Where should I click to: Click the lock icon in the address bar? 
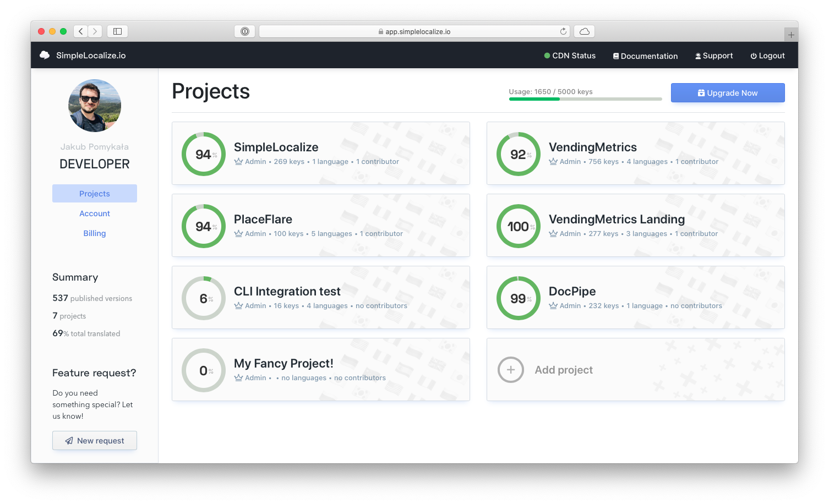coord(381,32)
